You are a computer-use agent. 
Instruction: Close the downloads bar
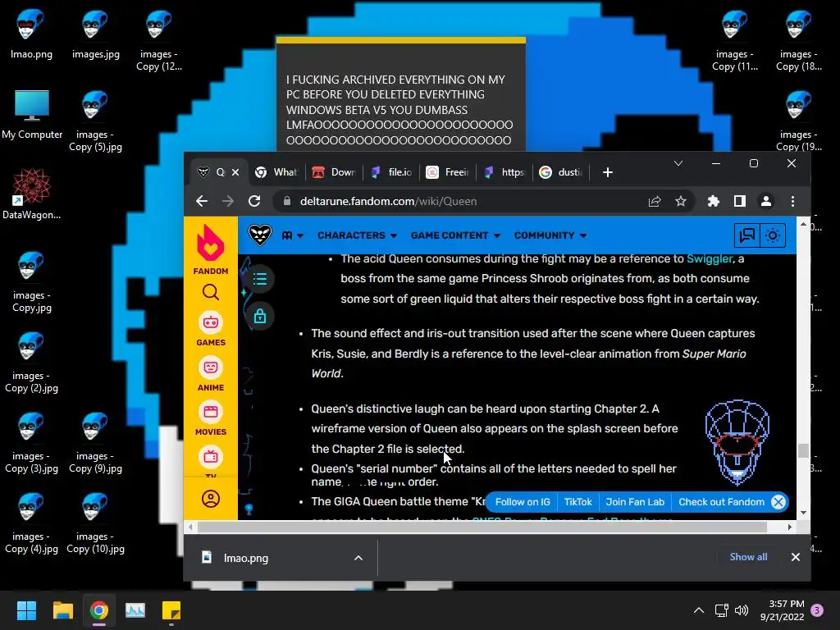point(796,557)
